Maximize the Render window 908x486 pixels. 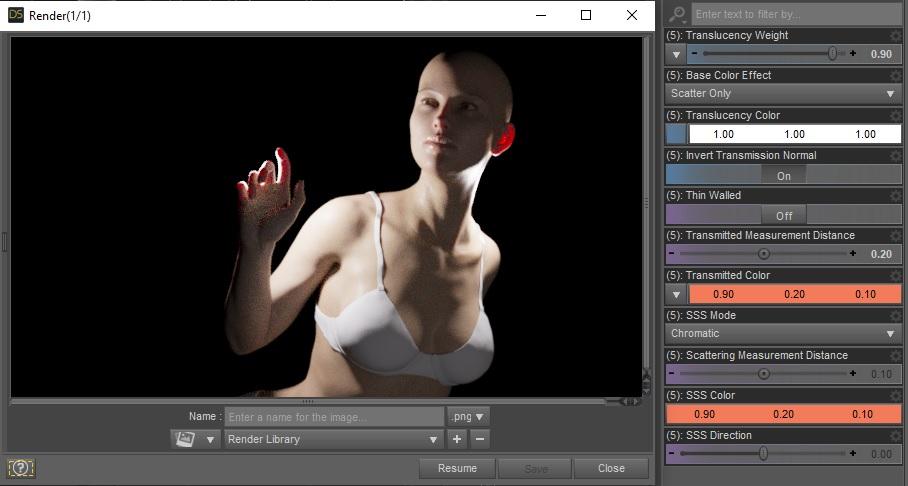click(586, 15)
